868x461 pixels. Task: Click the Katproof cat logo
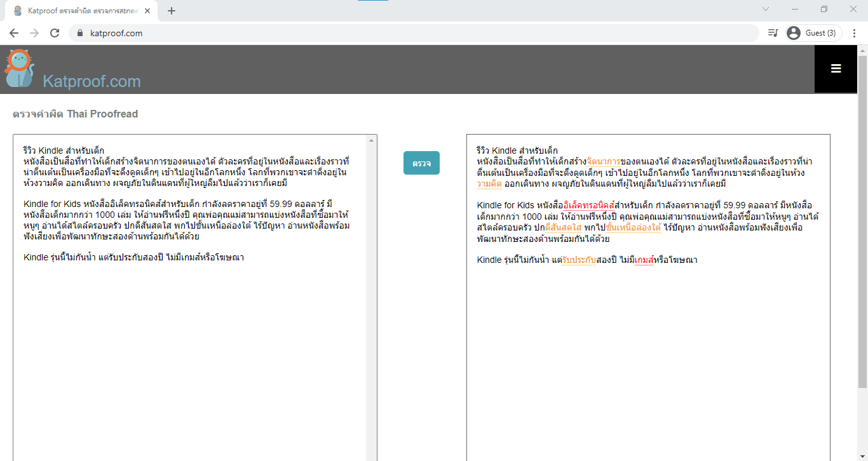(19, 68)
